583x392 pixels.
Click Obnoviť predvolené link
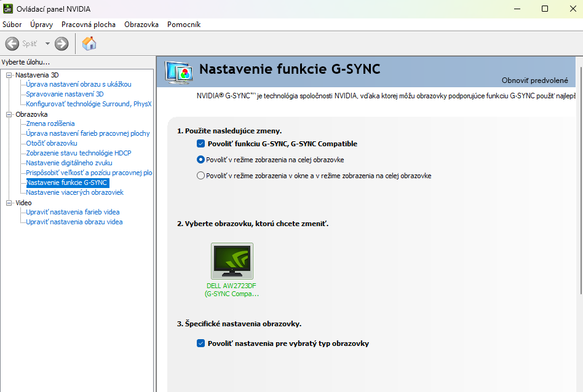click(534, 80)
